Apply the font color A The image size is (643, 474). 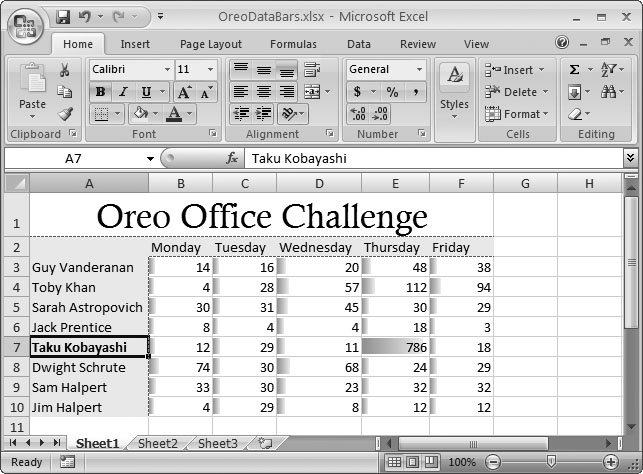[174, 114]
